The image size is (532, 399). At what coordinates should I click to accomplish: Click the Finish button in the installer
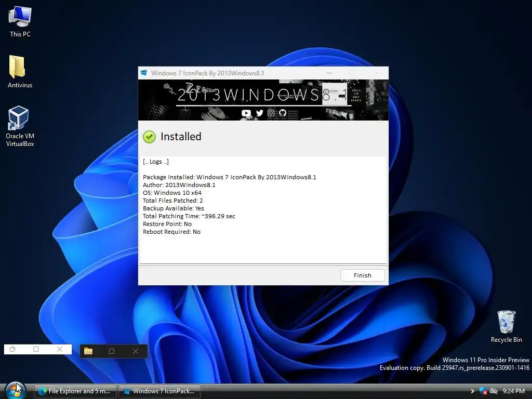(362, 275)
